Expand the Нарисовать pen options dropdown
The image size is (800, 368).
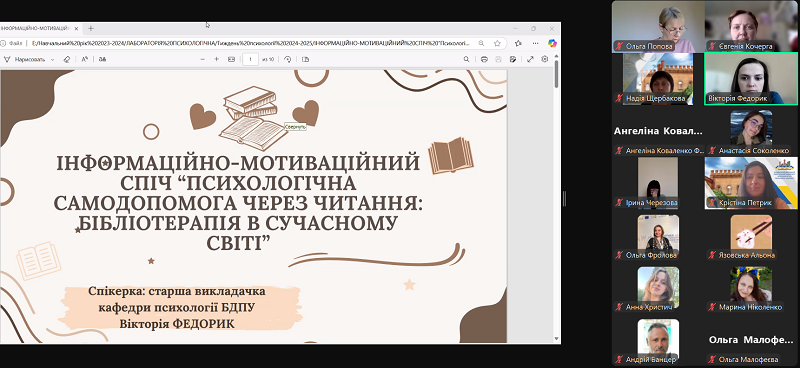pos(52,60)
